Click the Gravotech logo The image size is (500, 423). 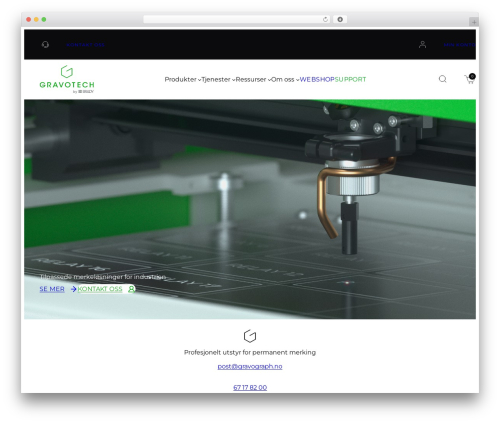67,79
